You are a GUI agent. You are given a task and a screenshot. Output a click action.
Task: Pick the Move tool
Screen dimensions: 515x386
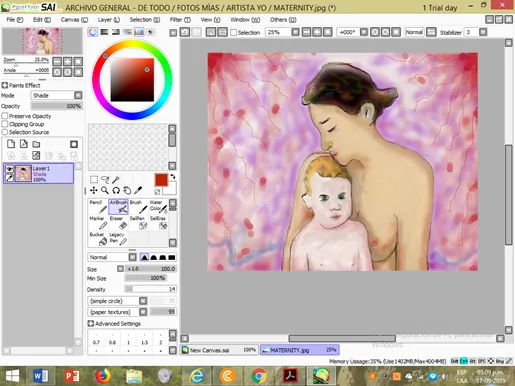point(94,190)
